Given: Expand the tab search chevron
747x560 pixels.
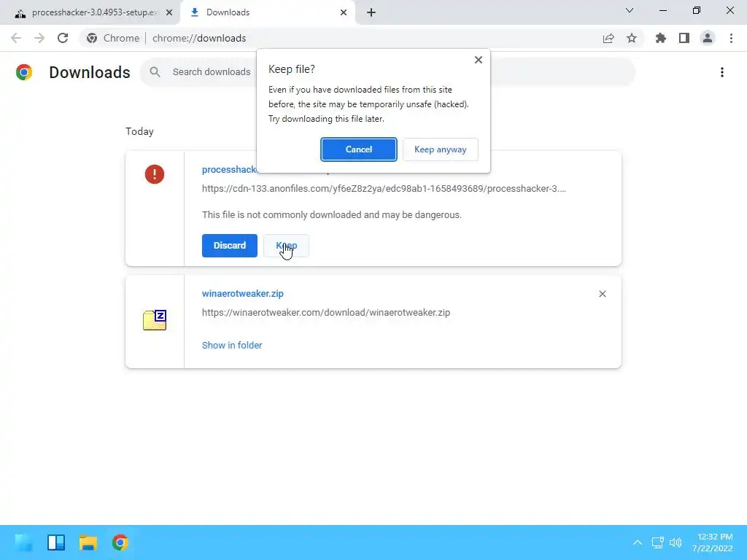Looking at the screenshot, I should pyautogui.click(x=630, y=10).
